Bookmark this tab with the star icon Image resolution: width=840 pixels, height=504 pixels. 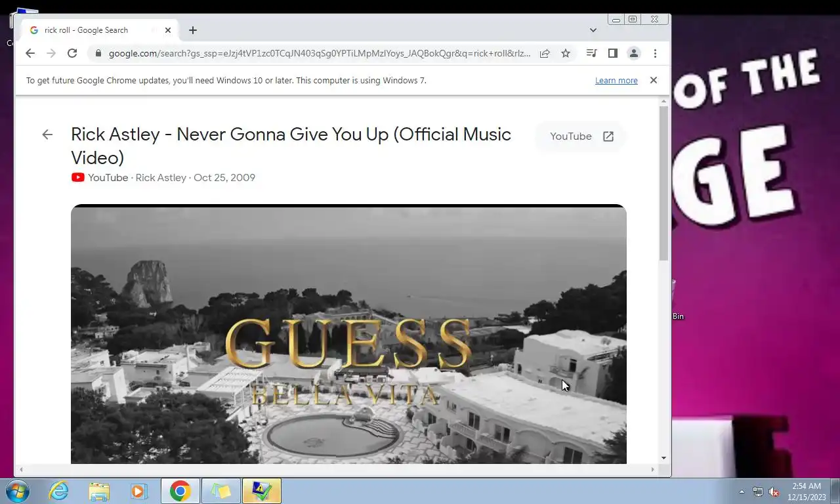pyautogui.click(x=566, y=53)
